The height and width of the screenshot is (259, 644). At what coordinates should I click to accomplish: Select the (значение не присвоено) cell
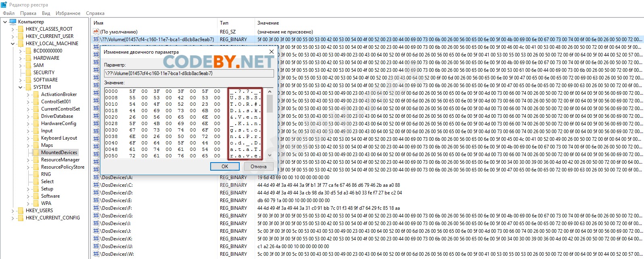click(285, 31)
